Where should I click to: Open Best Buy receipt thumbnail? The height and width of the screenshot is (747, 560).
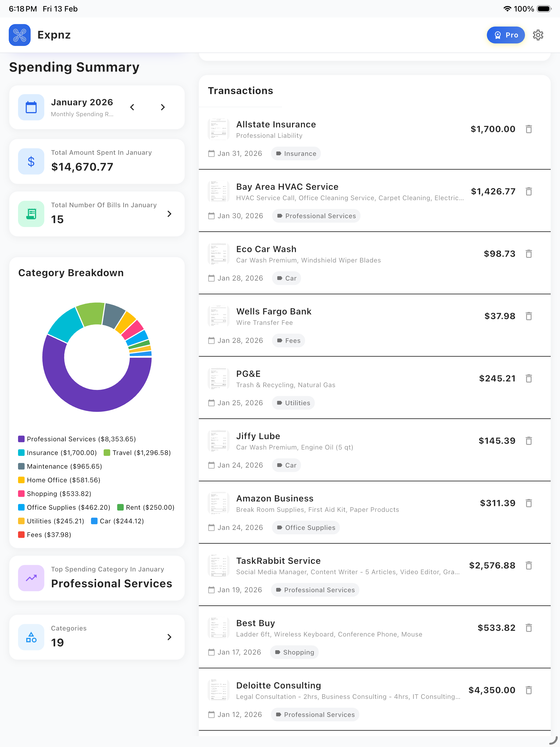218,628
